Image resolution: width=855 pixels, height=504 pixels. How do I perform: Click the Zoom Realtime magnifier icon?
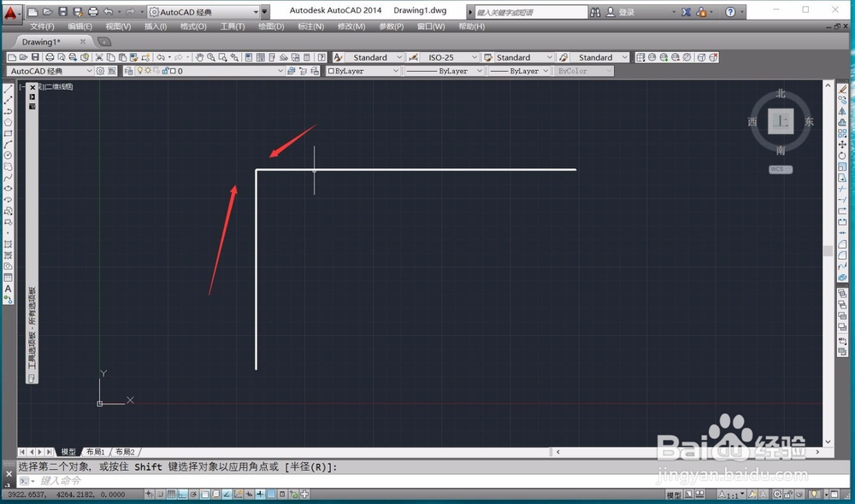tap(211, 57)
